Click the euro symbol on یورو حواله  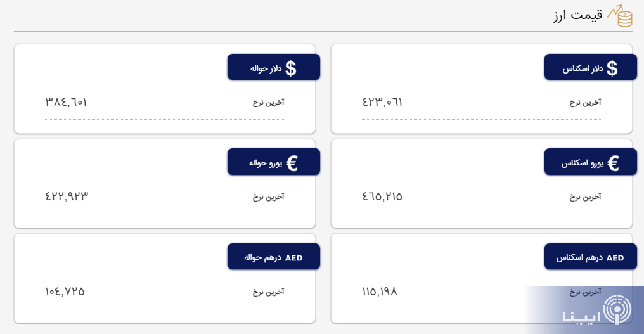coord(292,163)
